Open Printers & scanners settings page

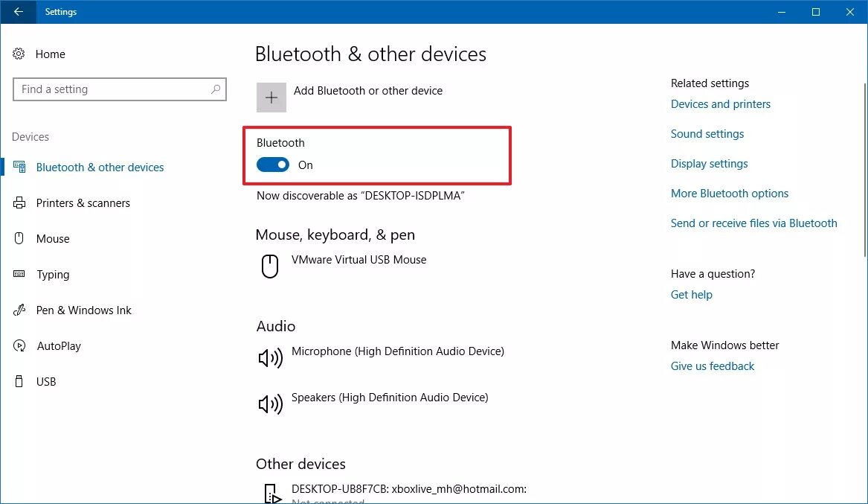point(83,203)
